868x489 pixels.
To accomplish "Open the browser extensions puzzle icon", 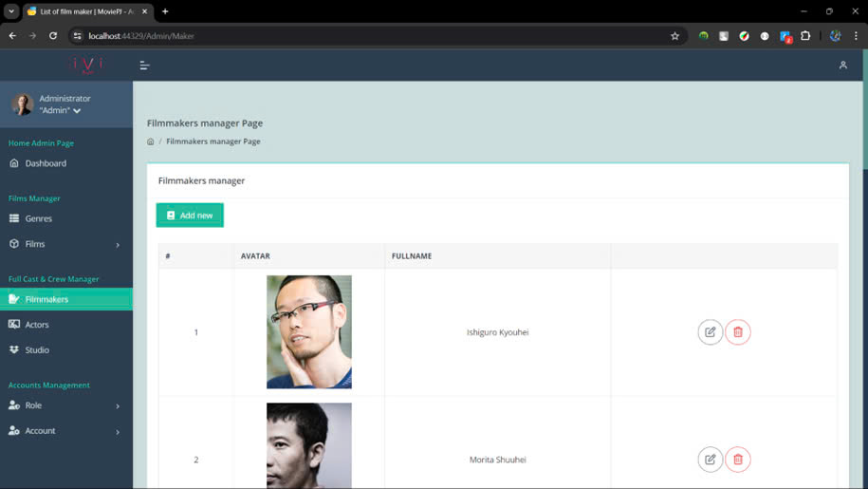I will click(x=805, y=36).
